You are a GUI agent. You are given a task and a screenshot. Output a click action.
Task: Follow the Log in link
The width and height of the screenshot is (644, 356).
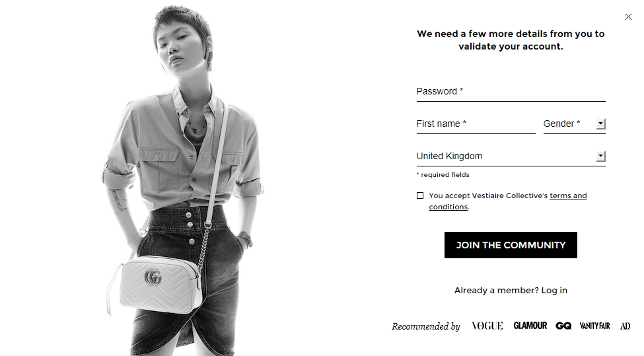(554, 290)
